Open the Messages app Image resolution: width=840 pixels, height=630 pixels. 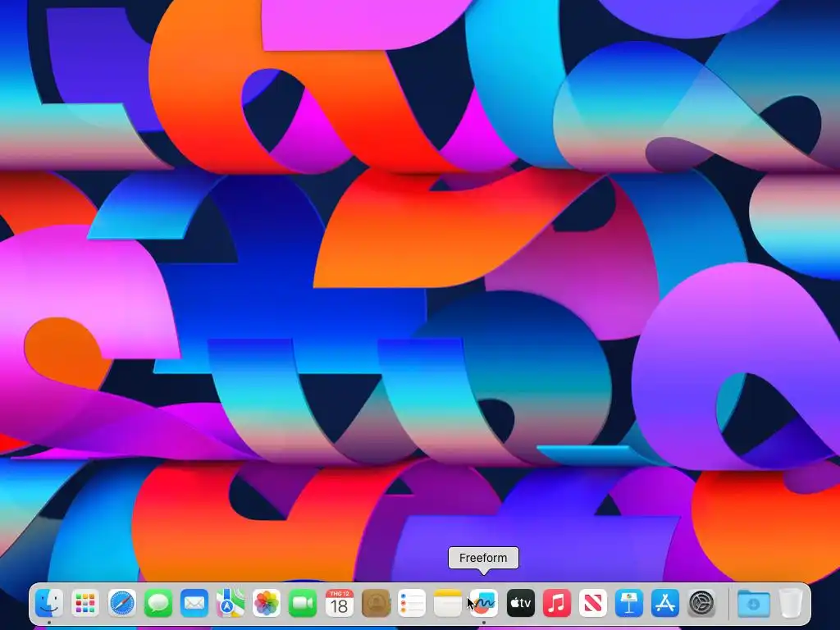pyautogui.click(x=158, y=603)
